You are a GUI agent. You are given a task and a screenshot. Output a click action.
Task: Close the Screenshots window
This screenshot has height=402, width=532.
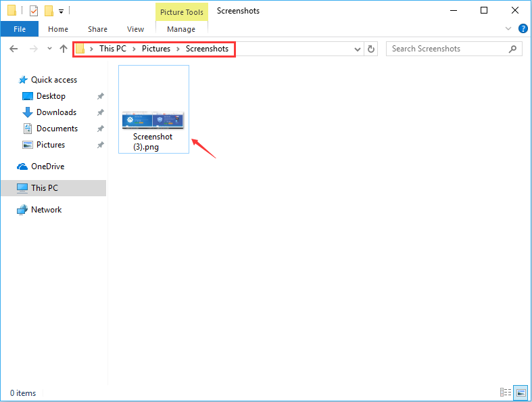point(514,11)
